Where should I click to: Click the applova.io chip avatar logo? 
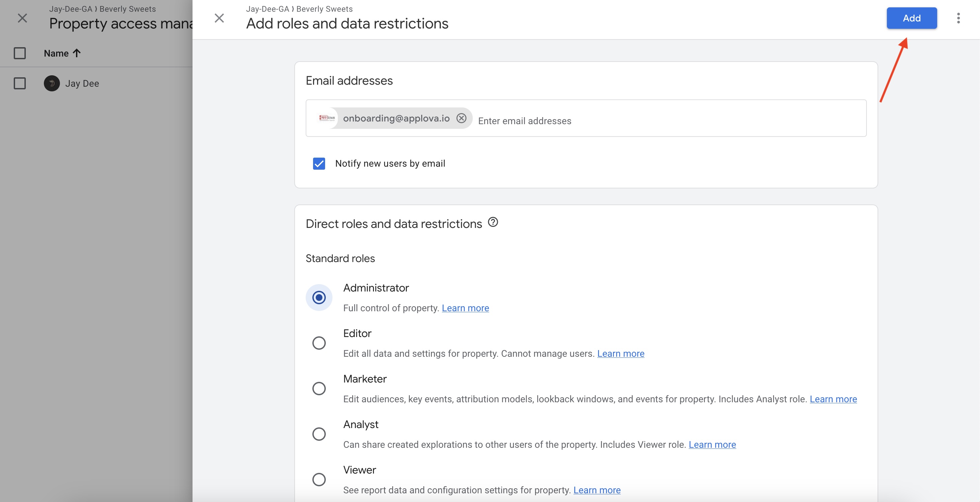point(326,118)
